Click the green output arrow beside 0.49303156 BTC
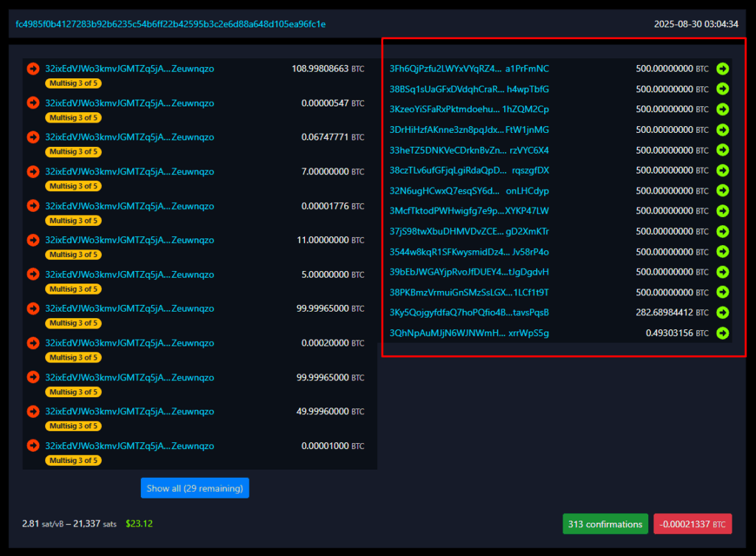Image resolution: width=756 pixels, height=556 pixels. (x=722, y=333)
